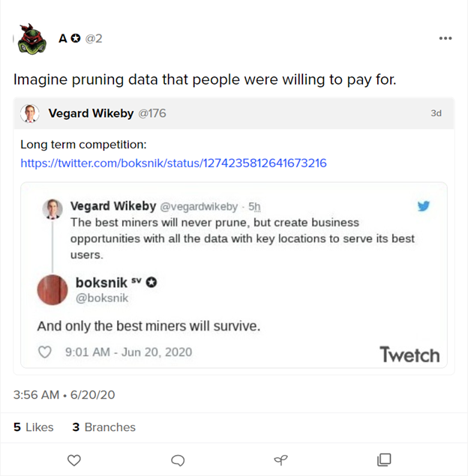Image resolution: width=468 pixels, height=476 pixels.
Task: View the 3 Branches list
Action: click(x=103, y=427)
